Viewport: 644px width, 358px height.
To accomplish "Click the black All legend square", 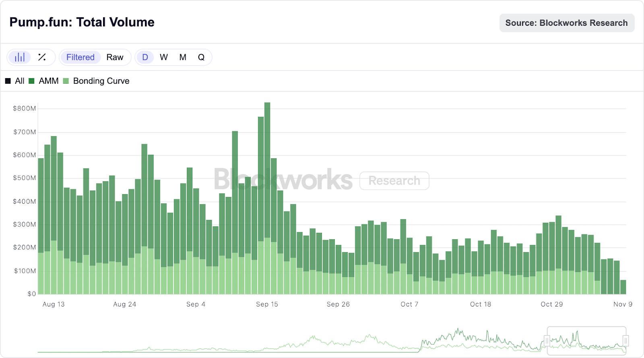I will (x=8, y=81).
